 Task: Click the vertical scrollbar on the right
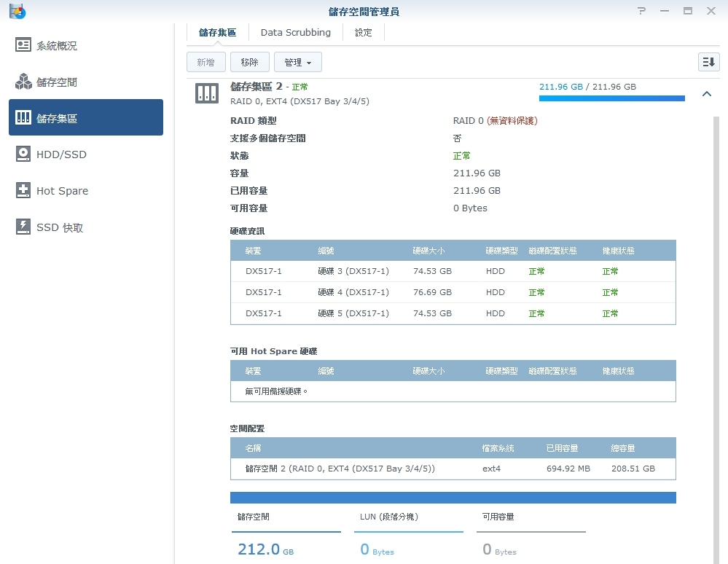[716, 340]
